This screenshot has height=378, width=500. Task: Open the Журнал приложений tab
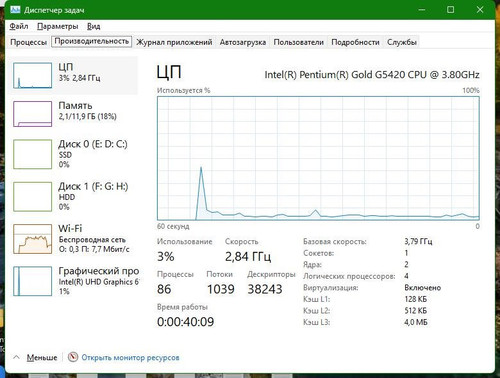click(x=174, y=42)
